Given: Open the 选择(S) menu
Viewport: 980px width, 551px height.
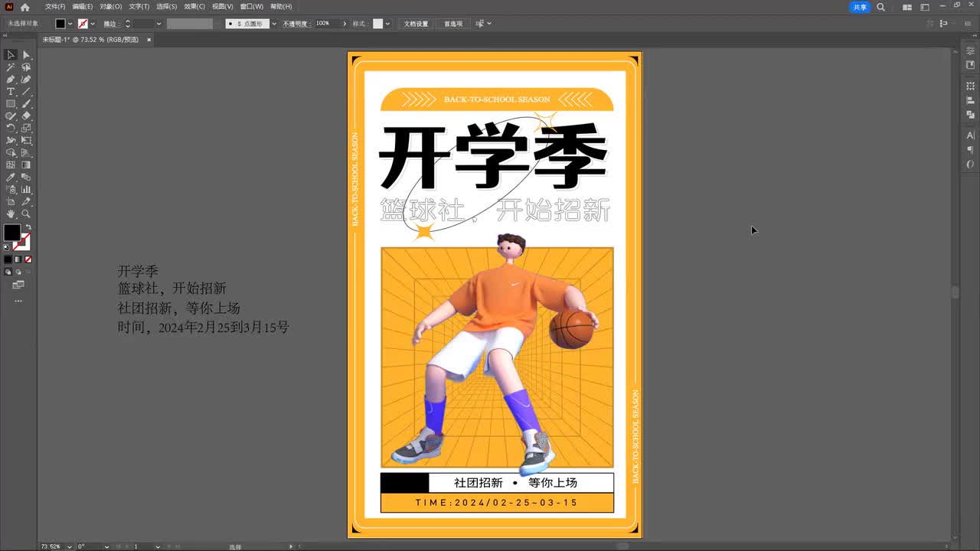Looking at the screenshot, I should (167, 7).
